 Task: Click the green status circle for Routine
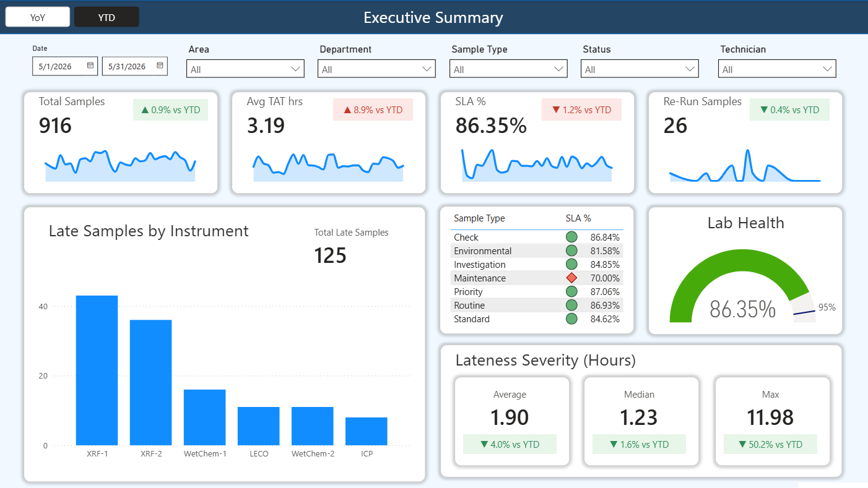(x=571, y=305)
